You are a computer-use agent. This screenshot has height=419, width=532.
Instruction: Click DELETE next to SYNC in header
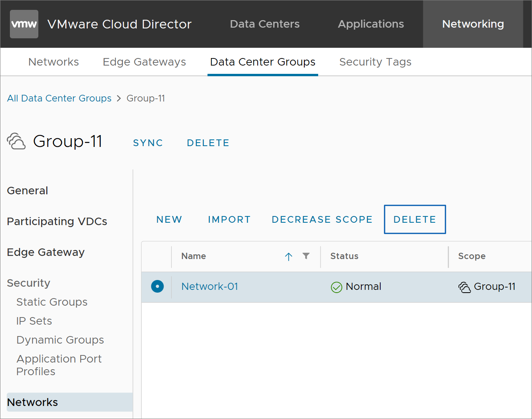click(x=208, y=143)
